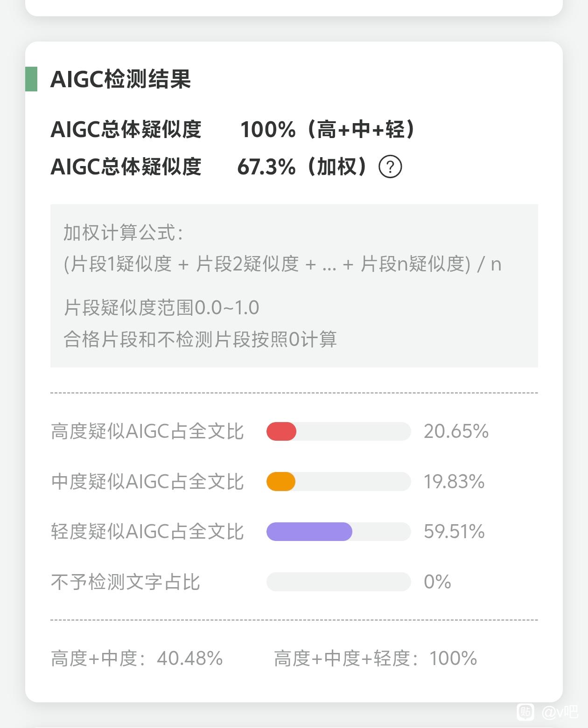Click the Tieba watermark logo icon
The height and width of the screenshot is (728, 588).
tap(525, 712)
